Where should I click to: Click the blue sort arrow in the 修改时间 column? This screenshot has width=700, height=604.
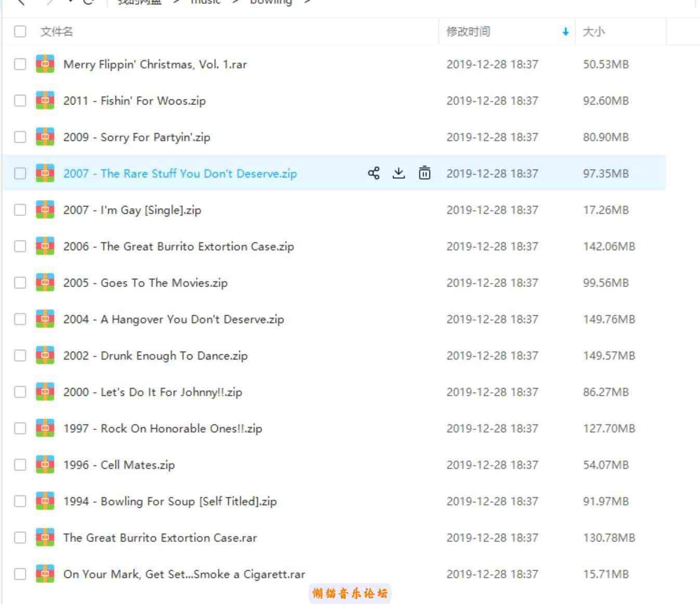tap(565, 32)
